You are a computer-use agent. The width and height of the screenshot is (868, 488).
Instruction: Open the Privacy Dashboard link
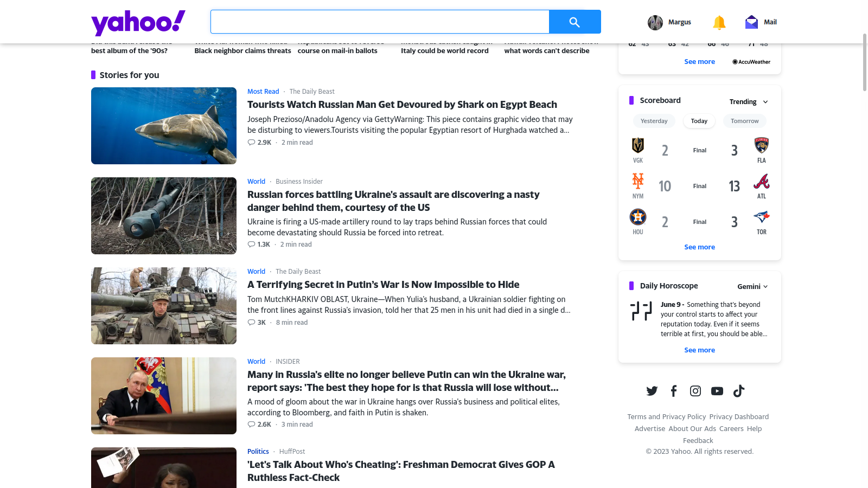(x=739, y=417)
